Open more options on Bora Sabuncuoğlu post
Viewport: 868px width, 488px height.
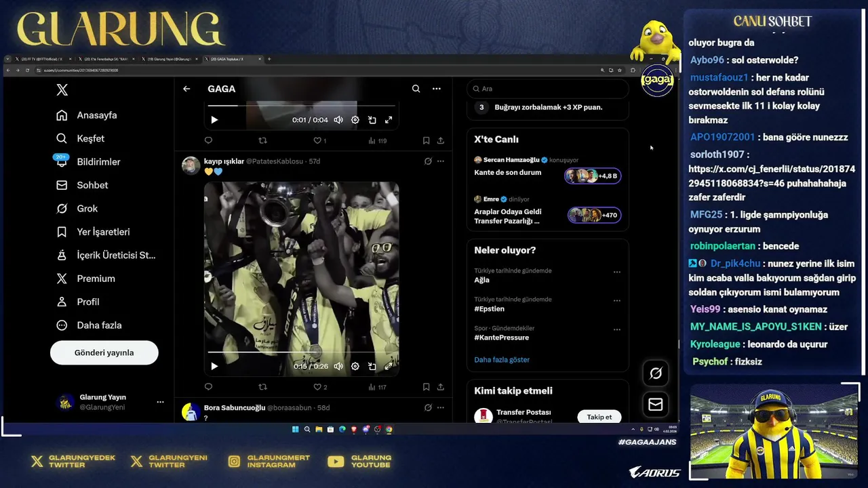point(441,408)
